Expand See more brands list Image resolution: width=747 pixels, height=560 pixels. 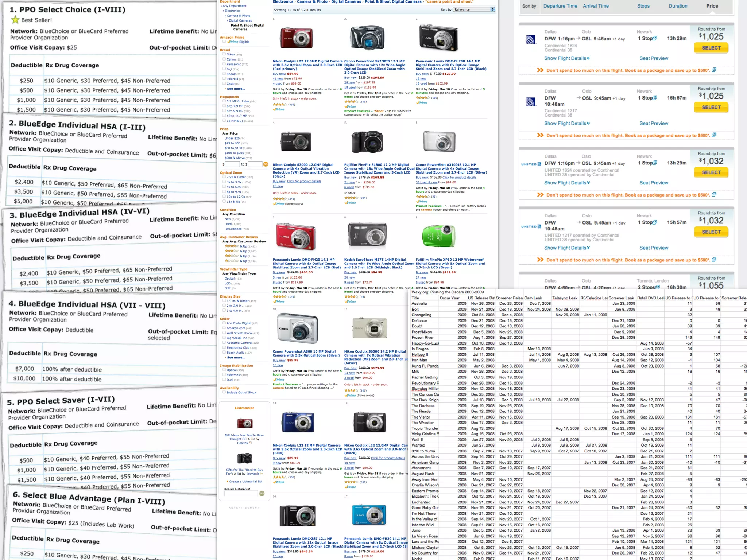tap(236, 89)
